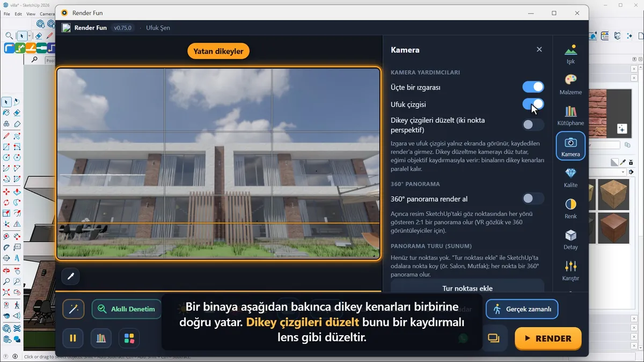Select SketchUp's Pencil line tool
Viewport: 644px width, 362px height.
[x=6, y=136]
